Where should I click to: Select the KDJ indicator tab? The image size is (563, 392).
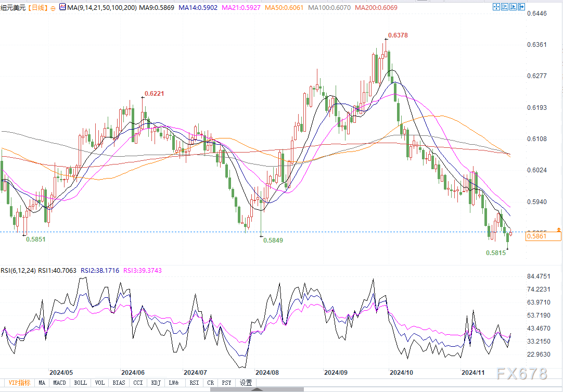tap(156, 383)
